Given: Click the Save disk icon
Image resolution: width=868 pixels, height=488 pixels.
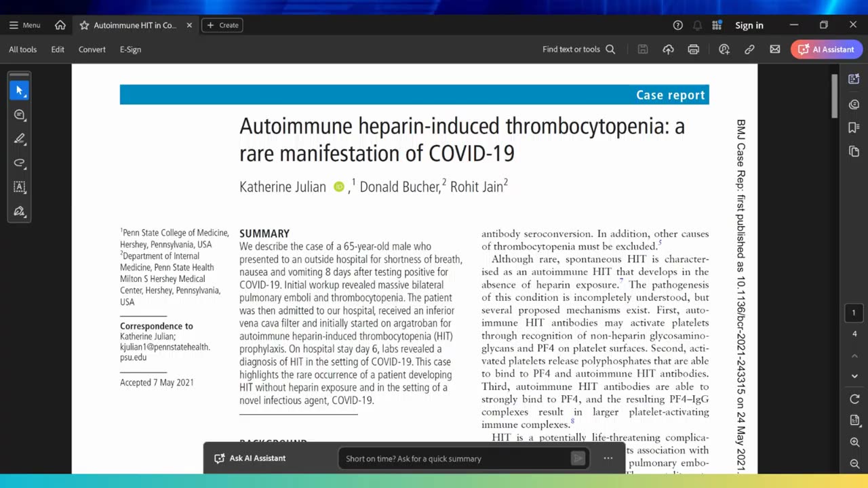Looking at the screenshot, I should (643, 49).
